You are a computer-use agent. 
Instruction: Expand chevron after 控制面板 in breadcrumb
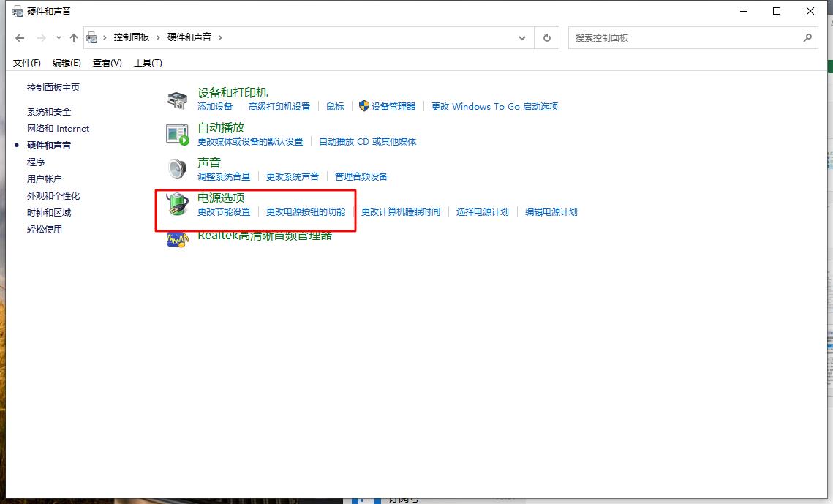pos(158,37)
